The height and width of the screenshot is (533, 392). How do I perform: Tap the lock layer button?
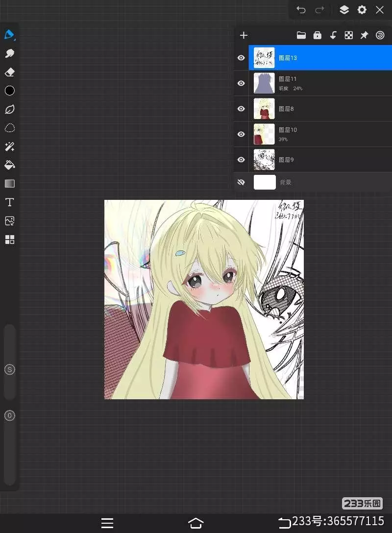tap(317, 35)
